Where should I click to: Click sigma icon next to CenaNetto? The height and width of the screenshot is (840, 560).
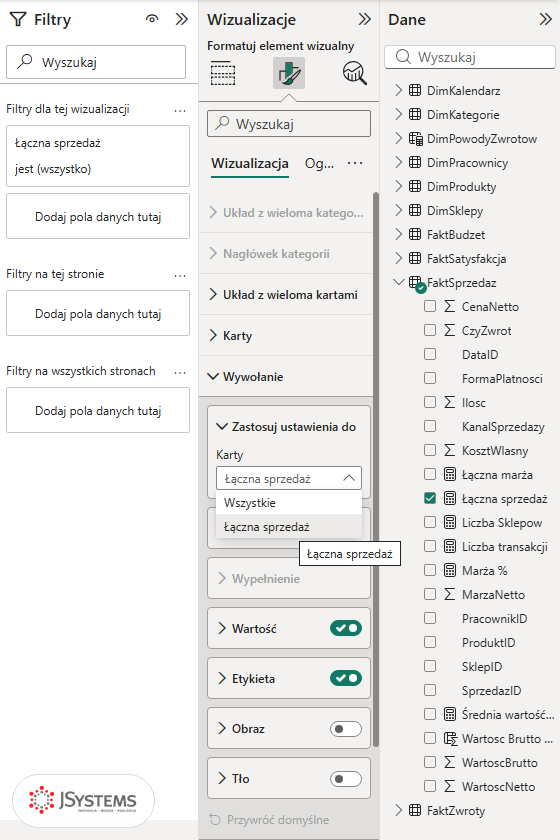pyautogui.click(x=450, y=306)
